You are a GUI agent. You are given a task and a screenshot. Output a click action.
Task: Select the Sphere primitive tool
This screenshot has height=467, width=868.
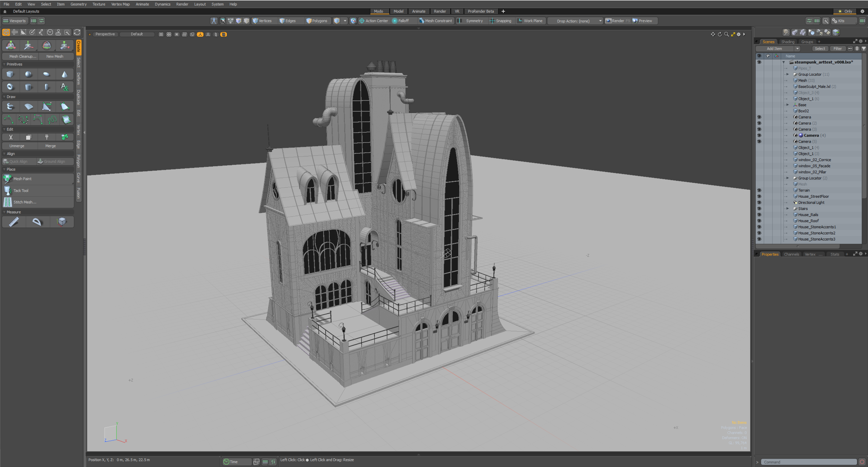point(29,74)
